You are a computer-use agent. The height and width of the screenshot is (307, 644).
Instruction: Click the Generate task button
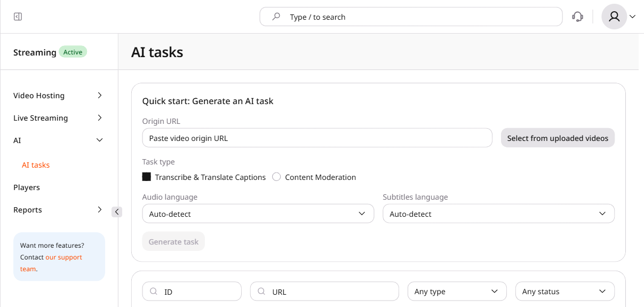[x=173, y=241]
